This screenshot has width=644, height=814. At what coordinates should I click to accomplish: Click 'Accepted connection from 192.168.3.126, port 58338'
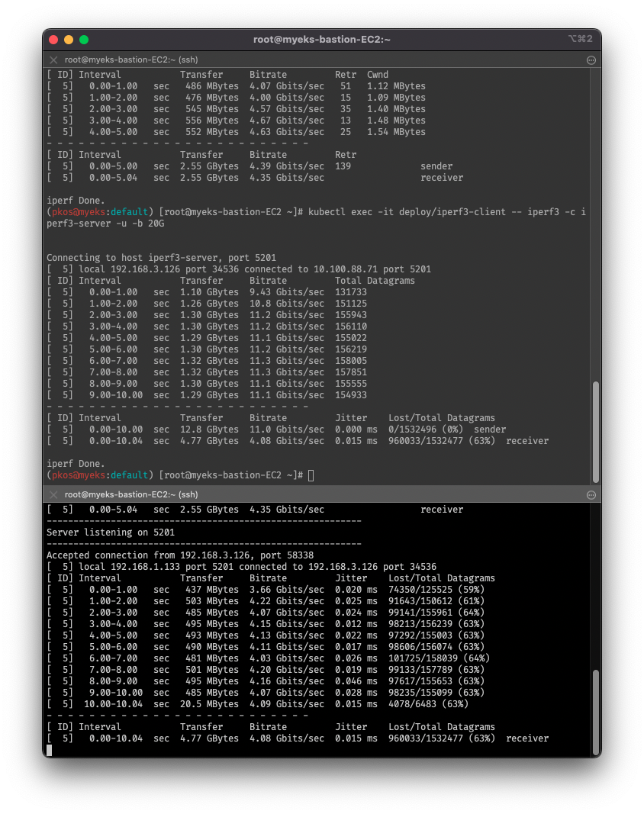(x=180, y=555)
